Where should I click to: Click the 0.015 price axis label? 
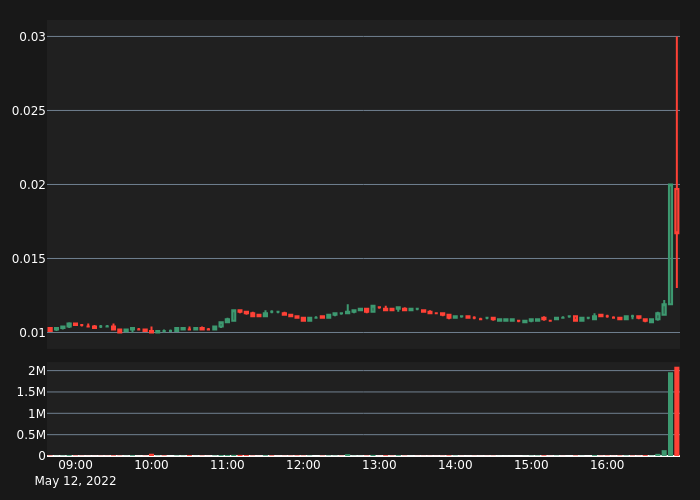click(x=29, y=259)
